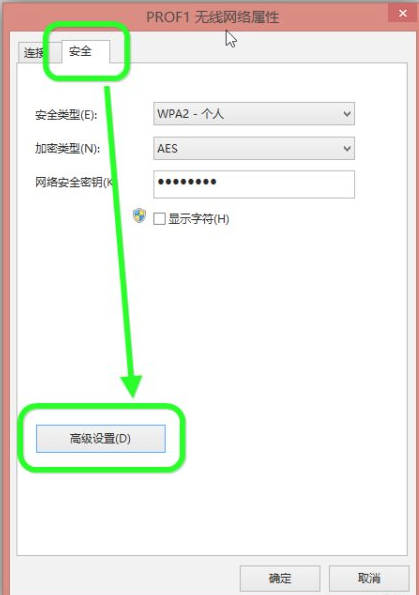Switch to the 连接 tab
The image size is (419, 595).
[x=33, y=52]
